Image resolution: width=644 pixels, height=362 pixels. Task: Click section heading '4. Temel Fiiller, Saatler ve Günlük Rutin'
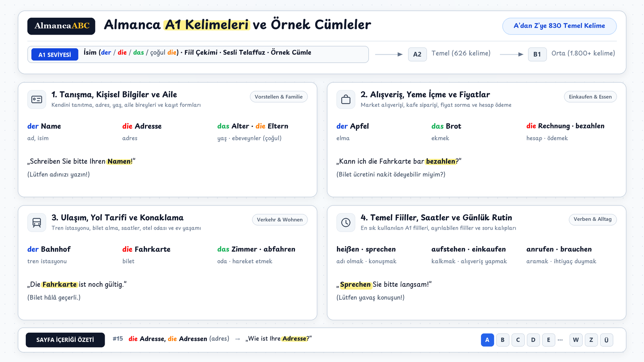pos(436,218)
